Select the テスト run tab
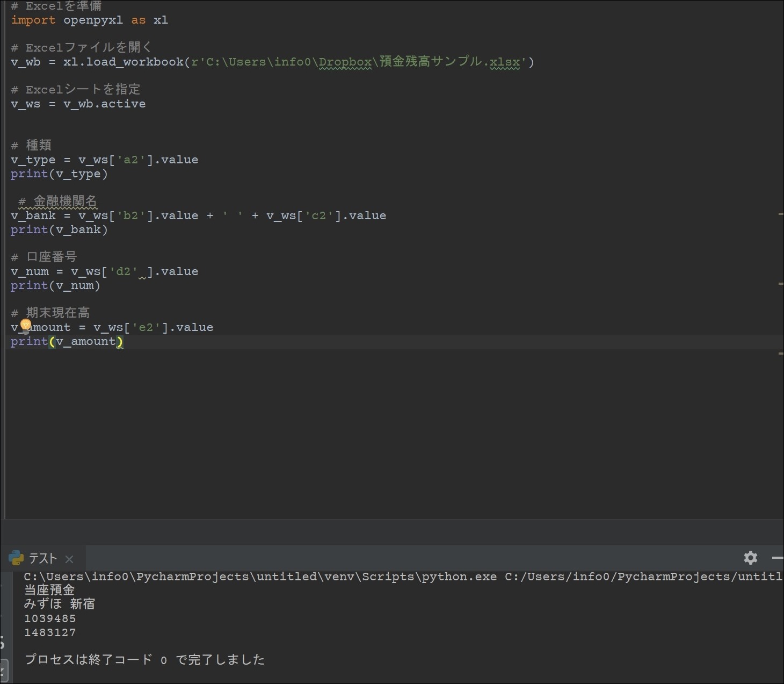The image size is (784, 684). [x=42, y=558]
